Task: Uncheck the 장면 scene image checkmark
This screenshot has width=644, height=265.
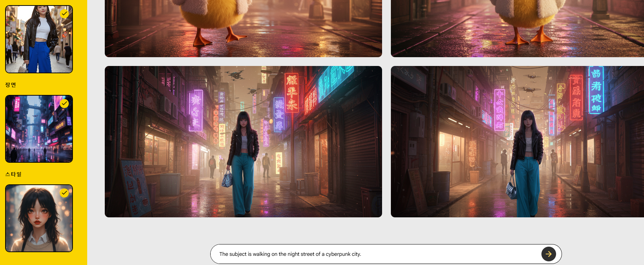Action: [64, 103]
